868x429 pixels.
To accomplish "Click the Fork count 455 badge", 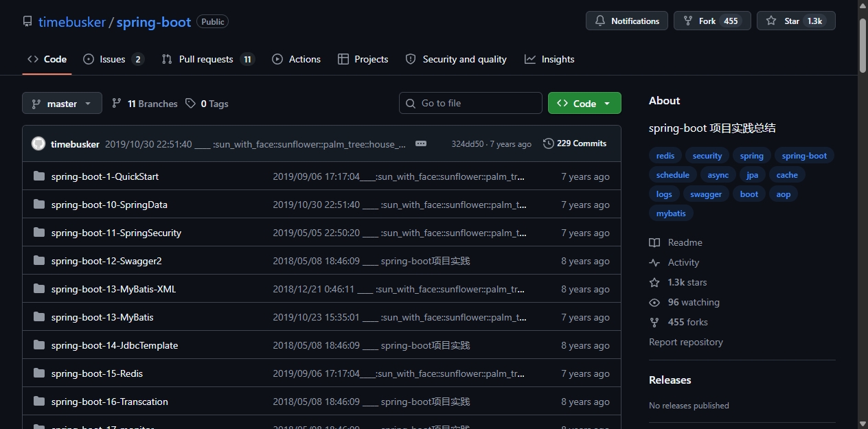I will 731,21.
